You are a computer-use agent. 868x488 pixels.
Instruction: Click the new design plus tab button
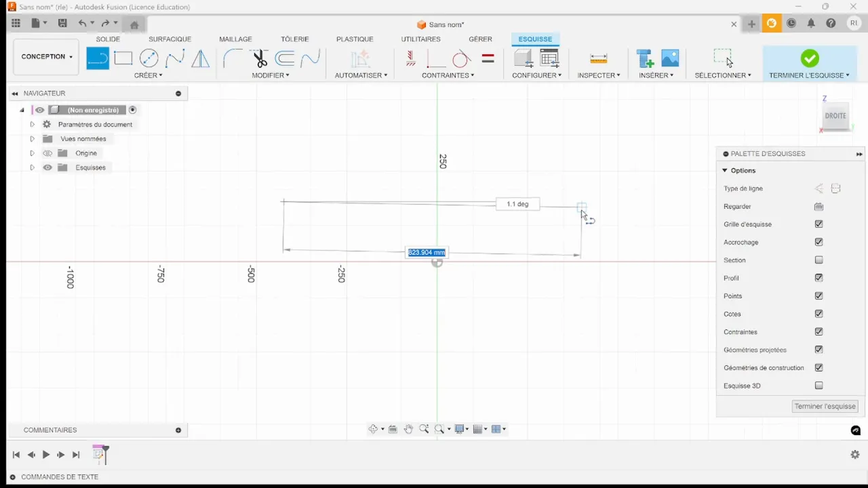click(x=751, y=24)
